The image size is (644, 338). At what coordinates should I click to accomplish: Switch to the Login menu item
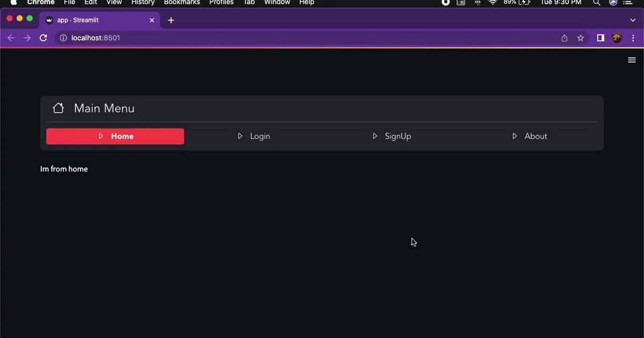click(254, 136)
